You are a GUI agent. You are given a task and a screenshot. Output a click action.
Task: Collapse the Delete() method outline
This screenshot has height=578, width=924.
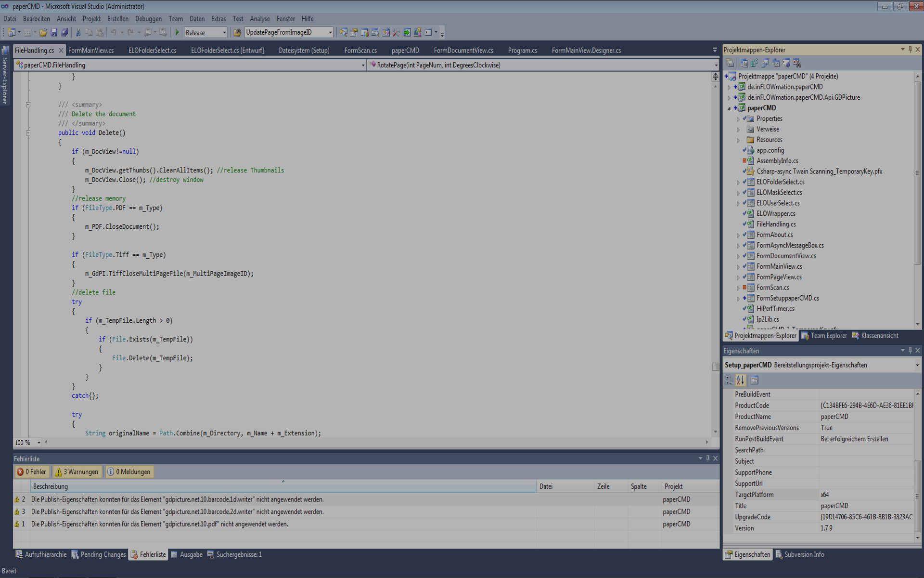point(28,133)
